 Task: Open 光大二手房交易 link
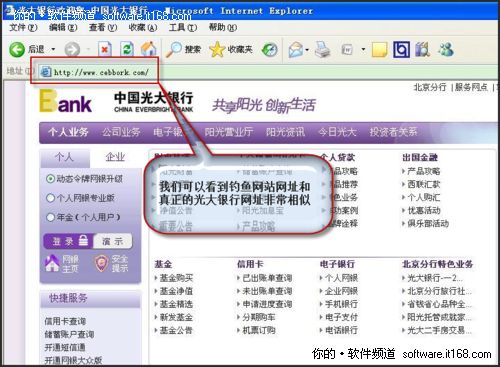click(x=439, y=330)
